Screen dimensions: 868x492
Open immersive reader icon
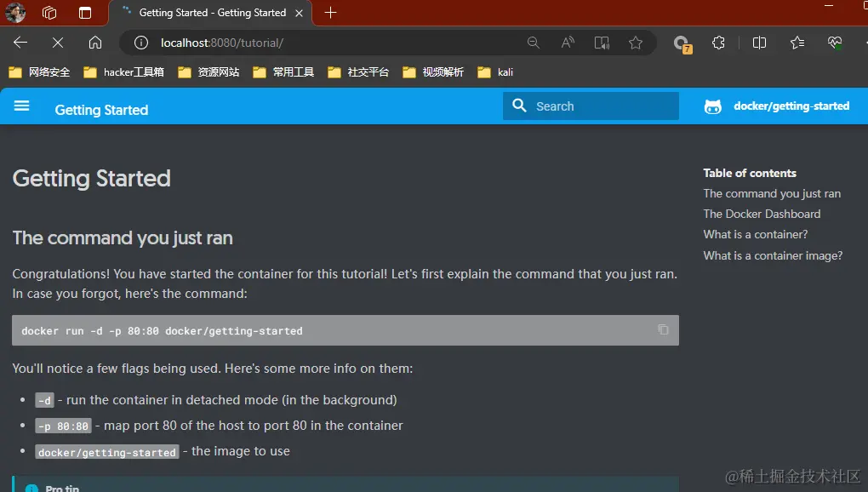coord(602,43)
